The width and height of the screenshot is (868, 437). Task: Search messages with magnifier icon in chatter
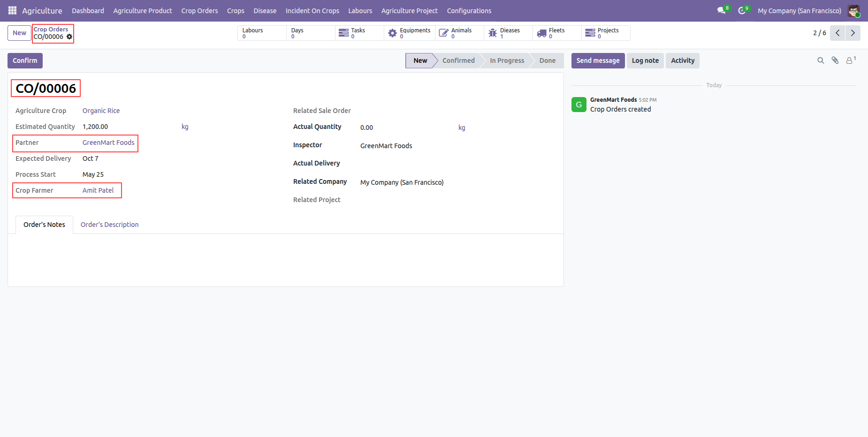(821, 60)
